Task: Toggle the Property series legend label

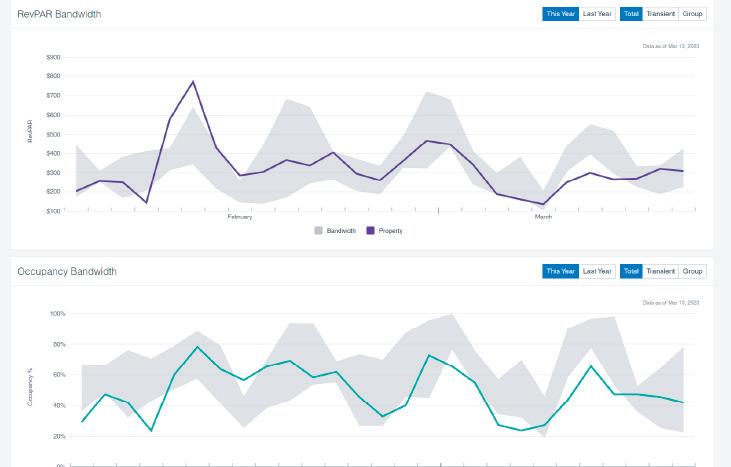Action: point(391,231)
